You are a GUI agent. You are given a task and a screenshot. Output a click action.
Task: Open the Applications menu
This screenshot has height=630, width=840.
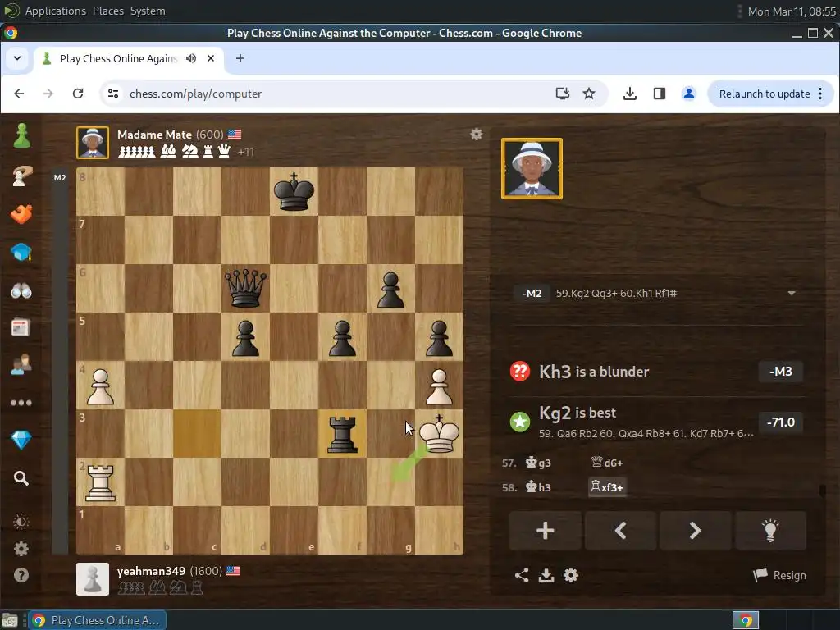pos(55,11)
